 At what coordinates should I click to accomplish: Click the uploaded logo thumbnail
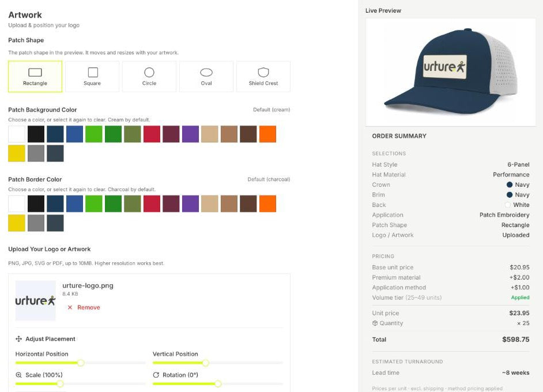click(x=35, y=300)
